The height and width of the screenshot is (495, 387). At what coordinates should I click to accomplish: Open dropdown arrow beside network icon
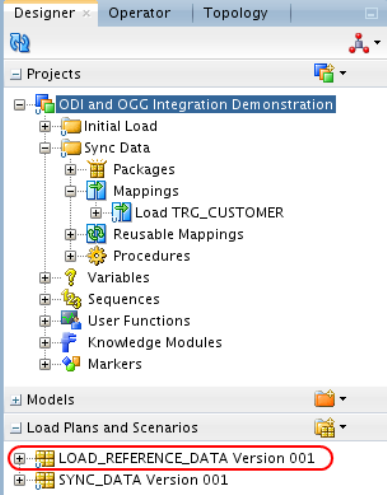[377, 42]
